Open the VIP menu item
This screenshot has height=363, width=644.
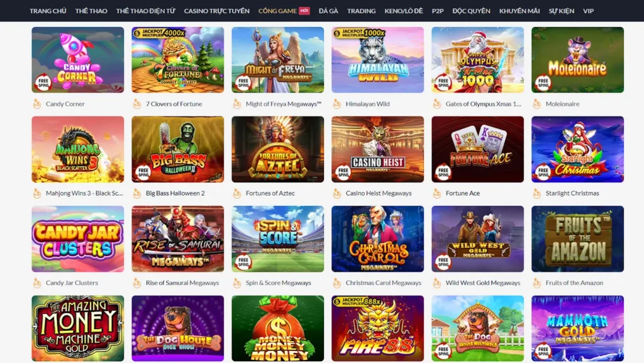pyautogui.click(x=588, y=11)
